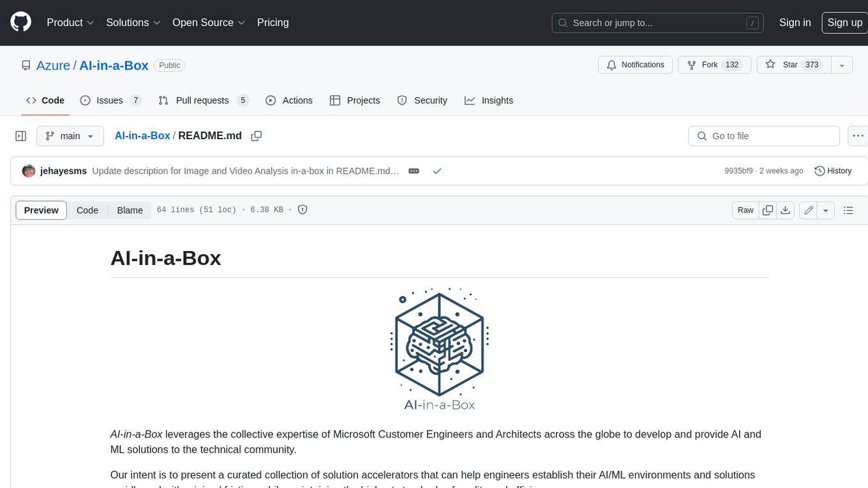Open jehayesms user avatar
The width and height of the screenshot is (868, 488).
click(29, 171)
